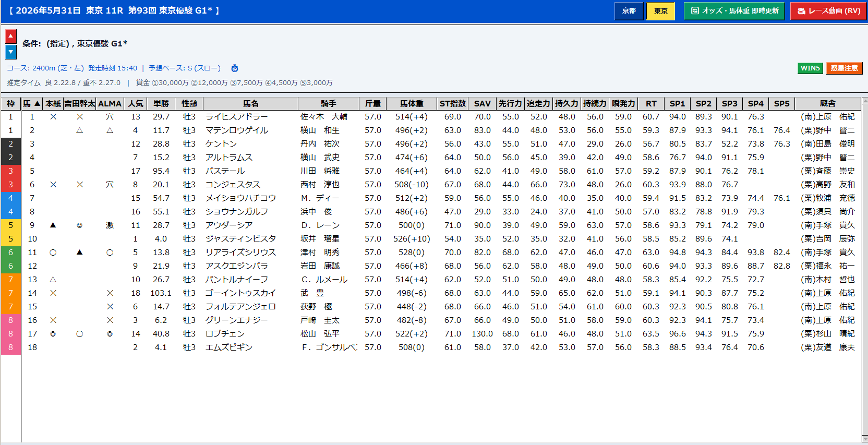This screenshot has width=868, height=445.
Task: Select horse name ライヒスアドラー
Action: [x=237, y=117]
